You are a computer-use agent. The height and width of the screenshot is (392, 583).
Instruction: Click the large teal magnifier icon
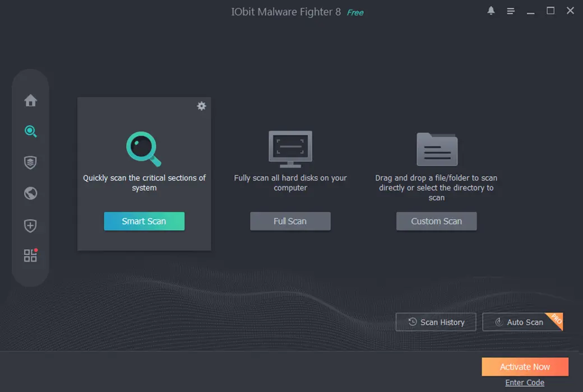(x=144, y=148)
